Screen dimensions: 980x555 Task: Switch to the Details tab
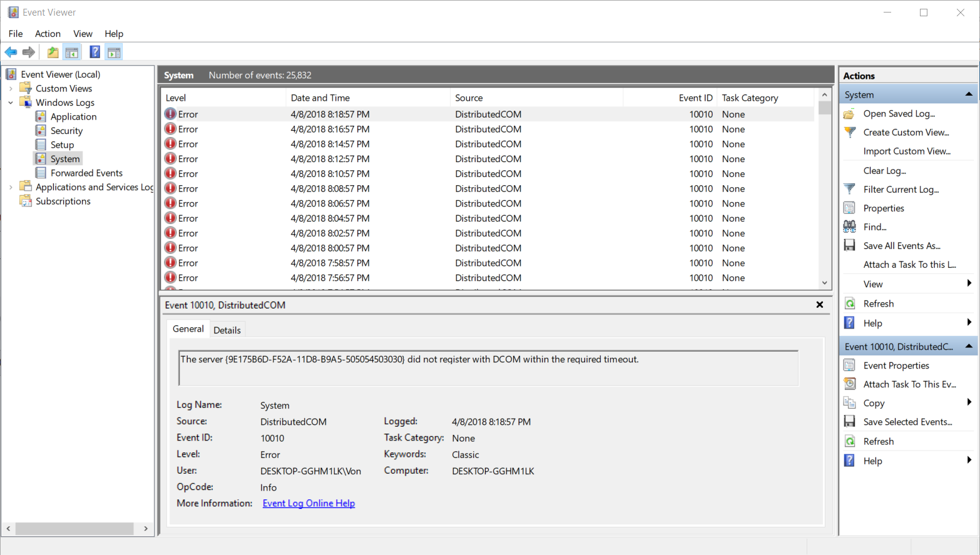(227, 330)
